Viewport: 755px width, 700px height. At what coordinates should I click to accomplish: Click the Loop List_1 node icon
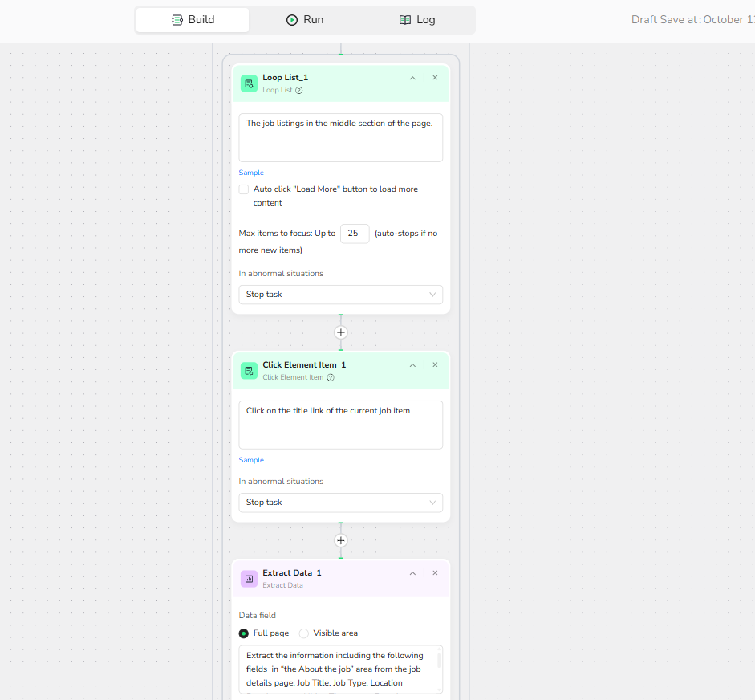tap(249, 83)
